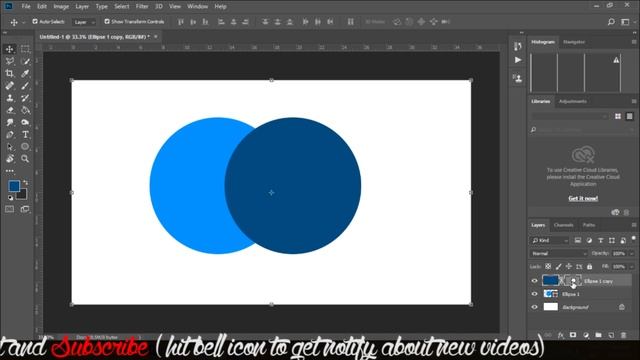Open the Libraries panel menu
The height and width of the screenshot is (360, 640).
click(634, 101)
